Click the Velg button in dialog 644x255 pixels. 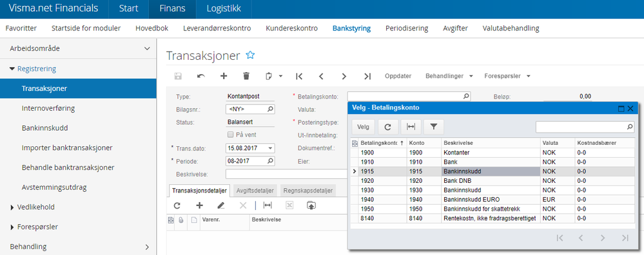tap(363, 127)
